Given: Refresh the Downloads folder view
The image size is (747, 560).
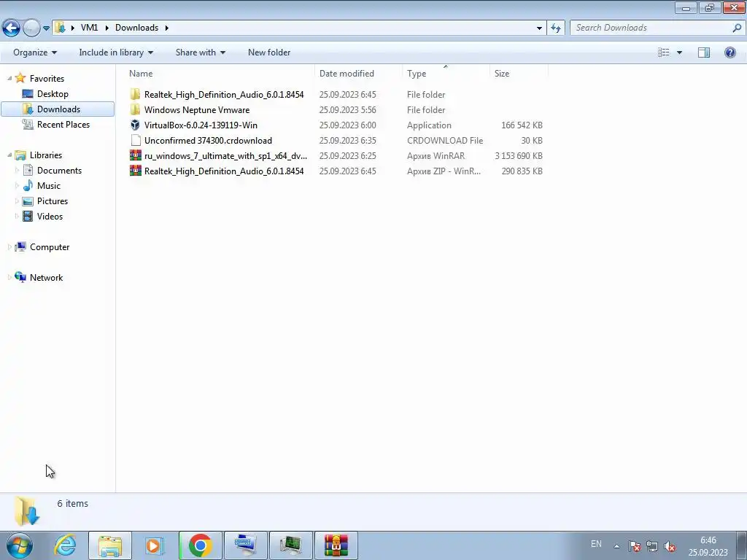Looking at the screenshot, I should point(555,28).
